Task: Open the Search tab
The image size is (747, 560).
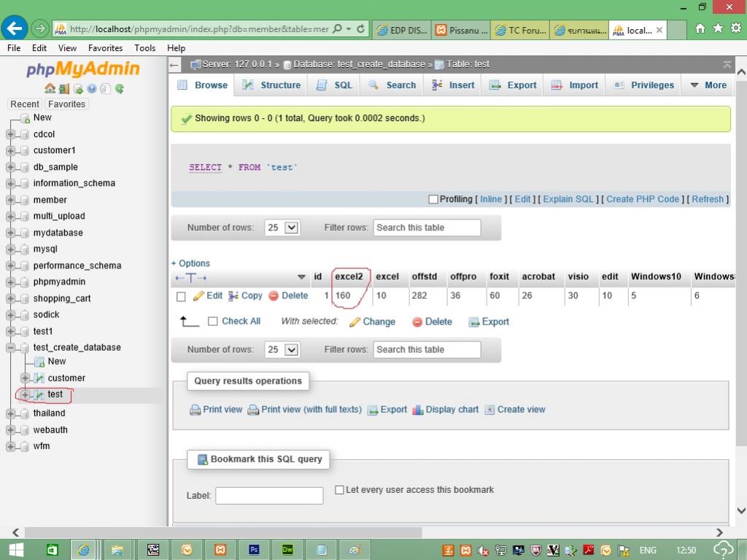Action: [x=392, y=85]
